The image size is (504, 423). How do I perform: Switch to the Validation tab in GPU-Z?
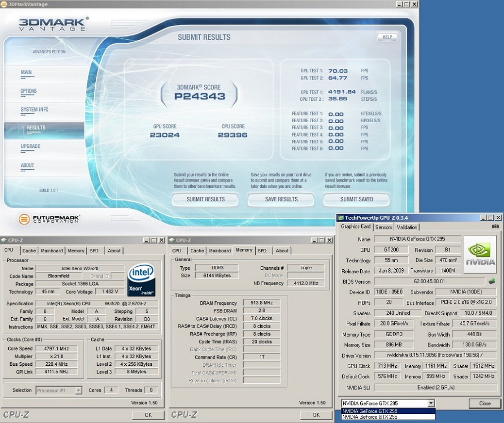[x=406, y=227]
